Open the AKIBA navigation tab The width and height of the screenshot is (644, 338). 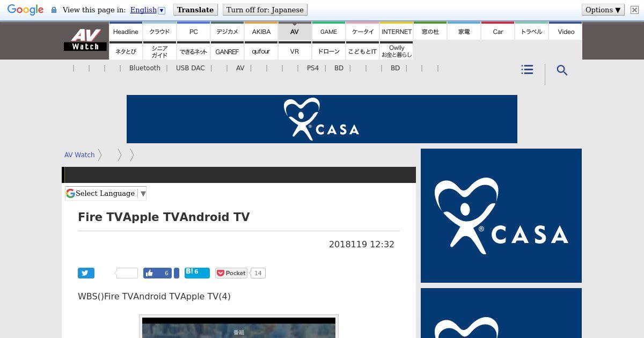coord(261,31)
